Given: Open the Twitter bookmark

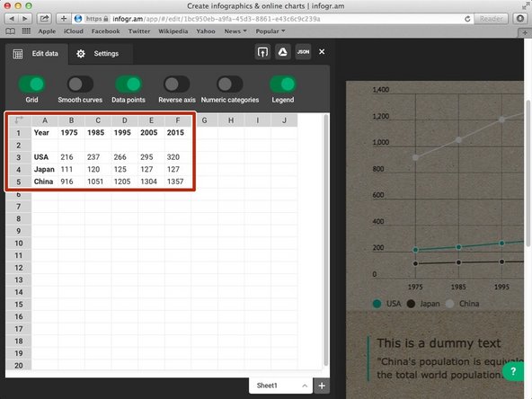Looking at the screenshot, I should tap(139, 31).
